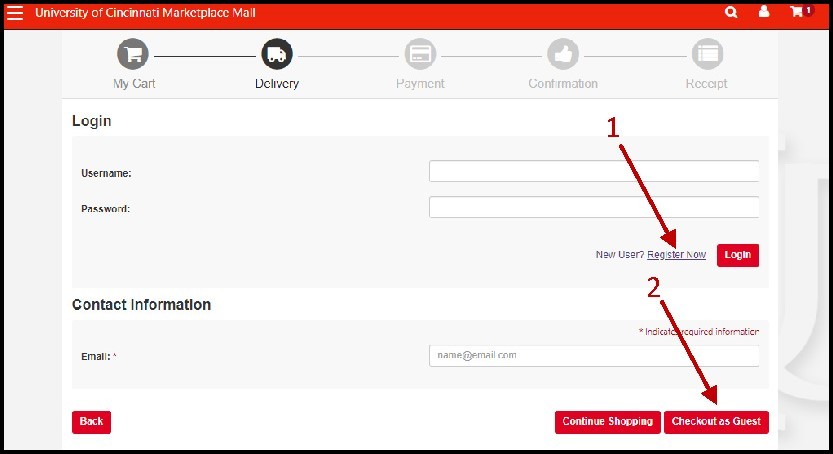The image size is (833, 454).
Task: Click the search magnifier icon
Action: 732,13
